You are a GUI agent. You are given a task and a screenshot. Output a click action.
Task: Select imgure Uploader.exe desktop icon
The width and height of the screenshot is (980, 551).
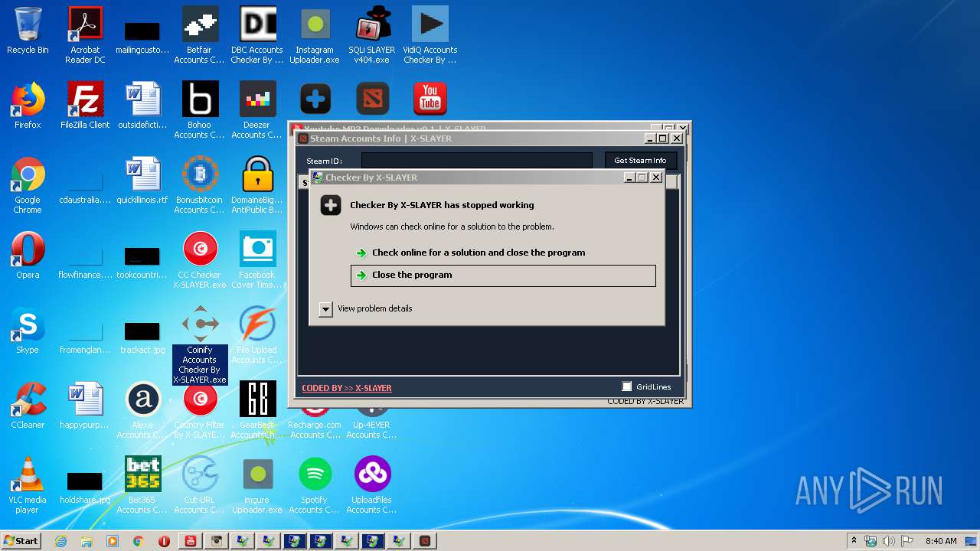click(x=257, y=485)
